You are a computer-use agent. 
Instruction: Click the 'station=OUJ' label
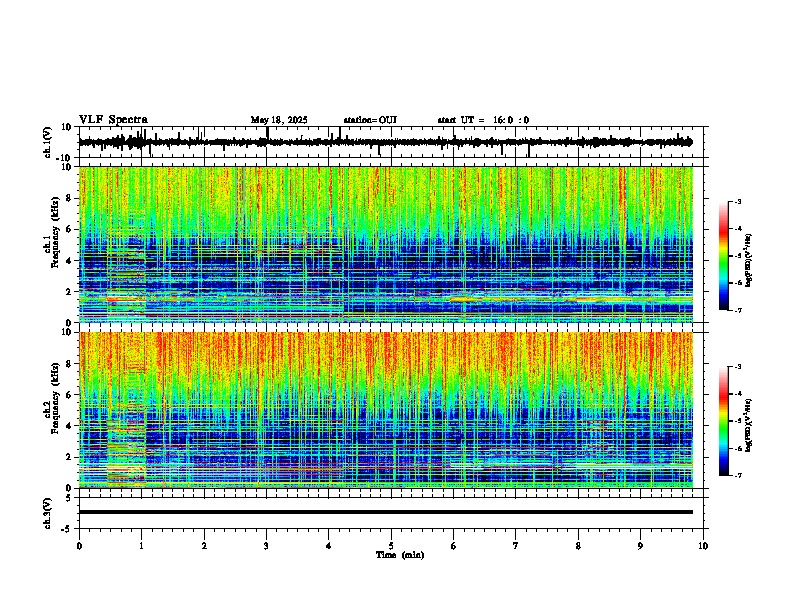tap(370, 120)
